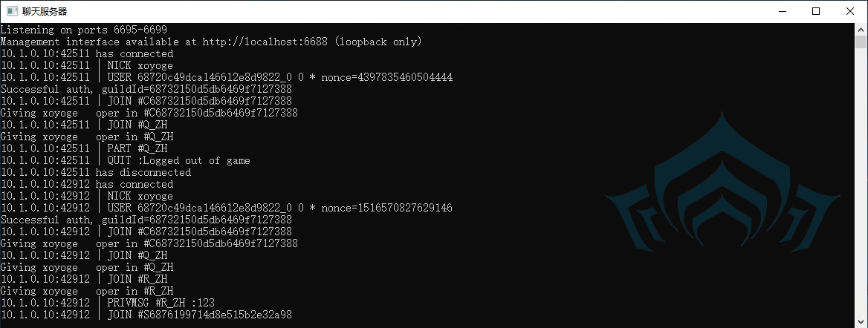Viewport: 868px width, 328px height.
Task: Click the nonce value 1516570827629146
Action: [x=405, y=208]
